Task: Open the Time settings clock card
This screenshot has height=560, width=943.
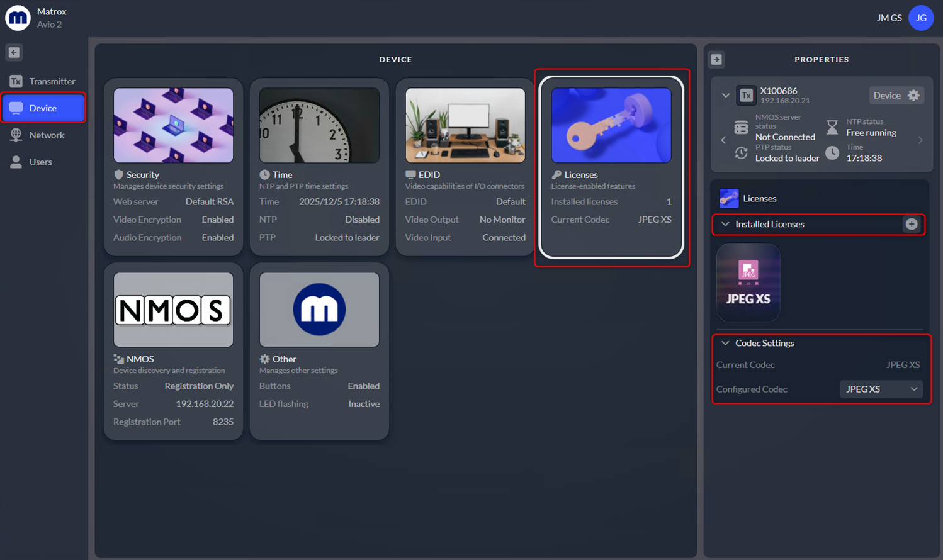Action: (319, 167)
